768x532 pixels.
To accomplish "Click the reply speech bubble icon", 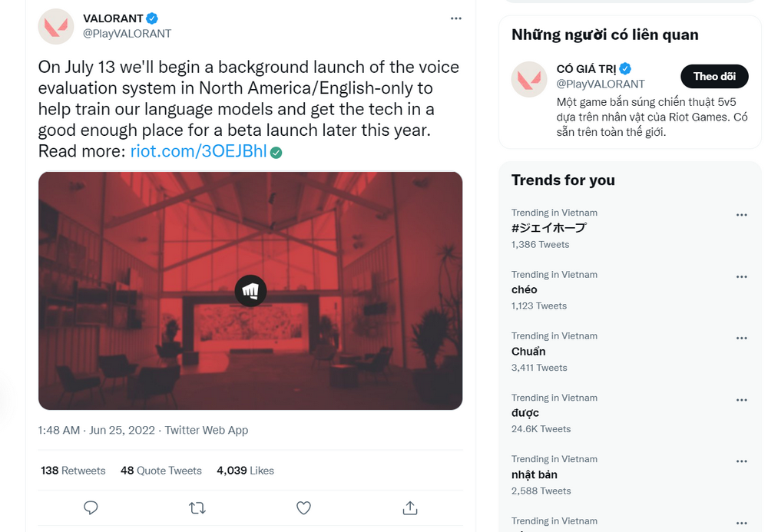I will [91, 507].
